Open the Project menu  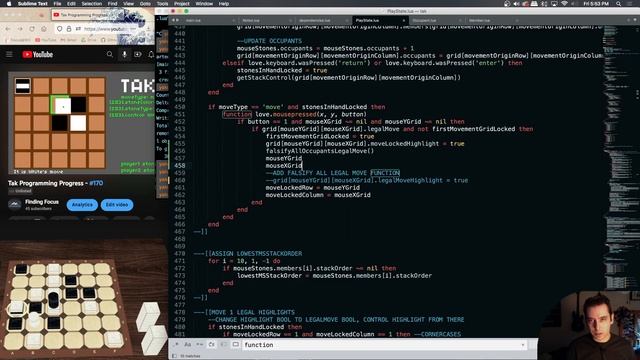182,4
